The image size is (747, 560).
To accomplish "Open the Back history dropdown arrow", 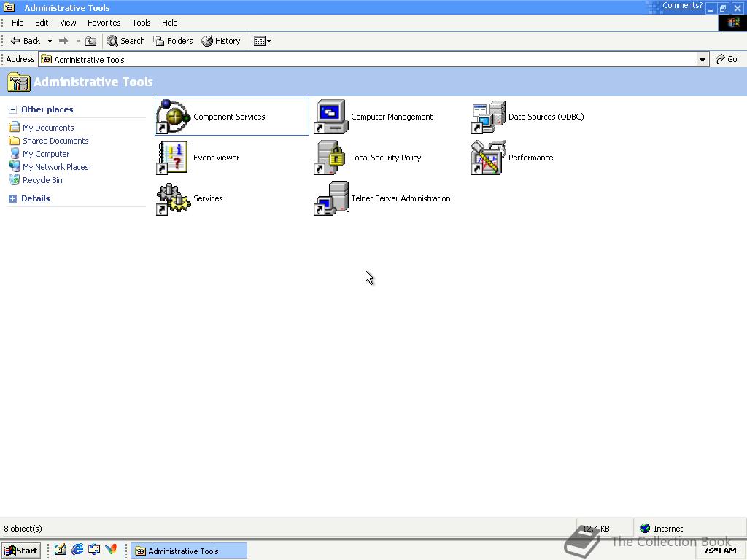I will pyautogui.click(x=50, y=41).
